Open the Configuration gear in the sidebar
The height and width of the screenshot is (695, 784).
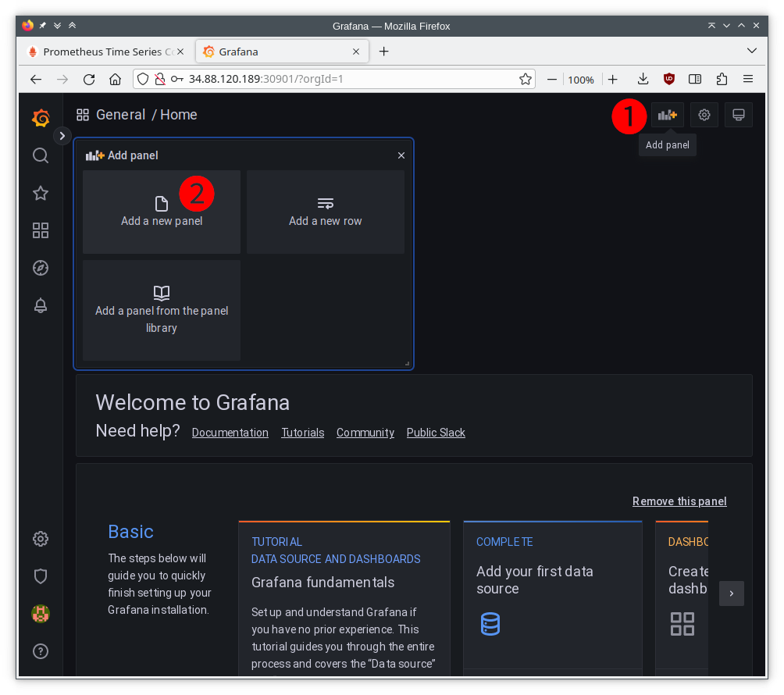coord(41,539)
